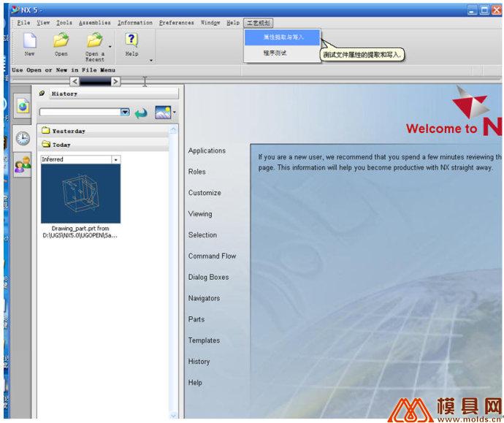The image size is (504, 423).
Task: Click the Command Flow link
Action: [x=212, y=256]
